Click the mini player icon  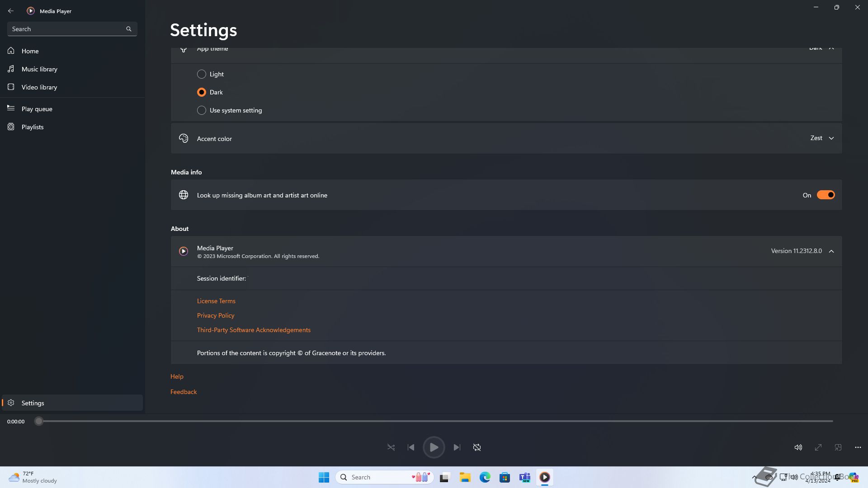tap(838, 447)
